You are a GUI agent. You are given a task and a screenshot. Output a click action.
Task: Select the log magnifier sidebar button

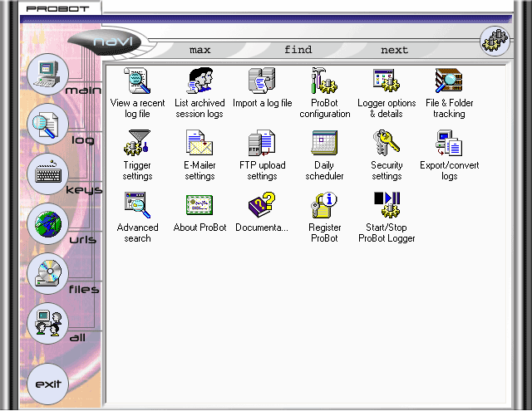click(48, 125)
